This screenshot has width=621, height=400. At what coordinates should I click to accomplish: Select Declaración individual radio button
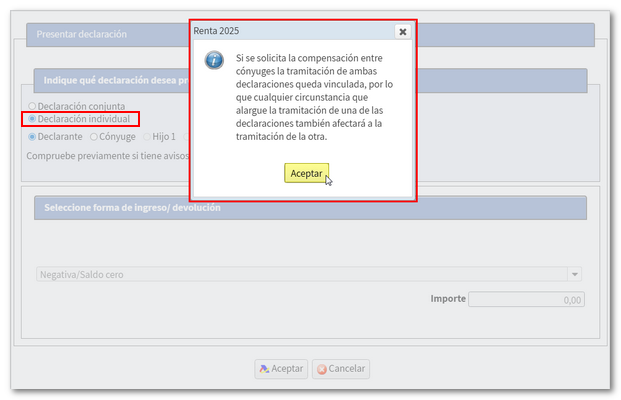32,119
